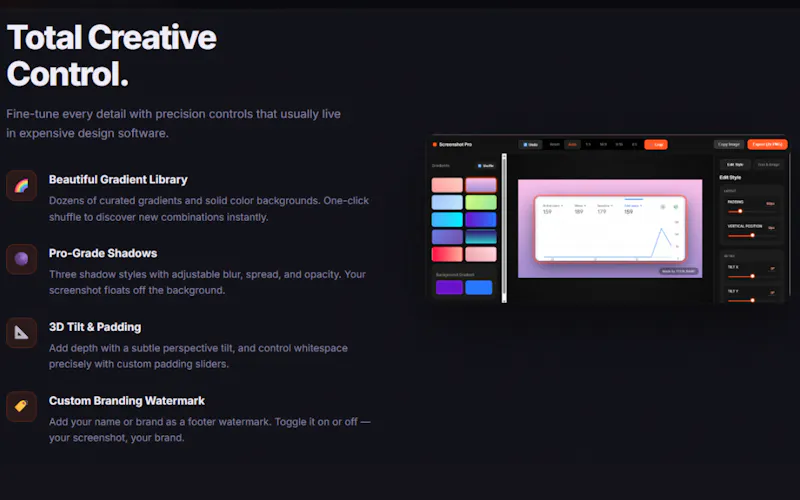800x500 pixels.
Task: Click the rainbow Gradient Library icon
Action: pos(21,185)
